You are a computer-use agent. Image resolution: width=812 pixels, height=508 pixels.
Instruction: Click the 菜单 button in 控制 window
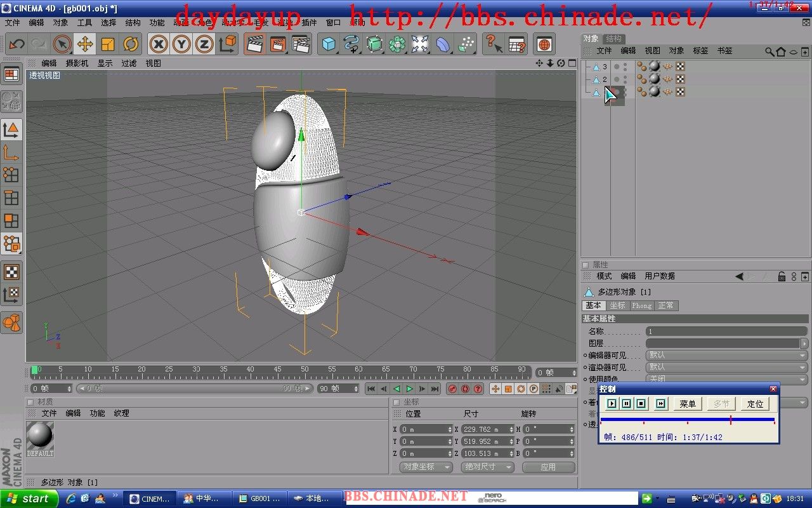[687, 404]
